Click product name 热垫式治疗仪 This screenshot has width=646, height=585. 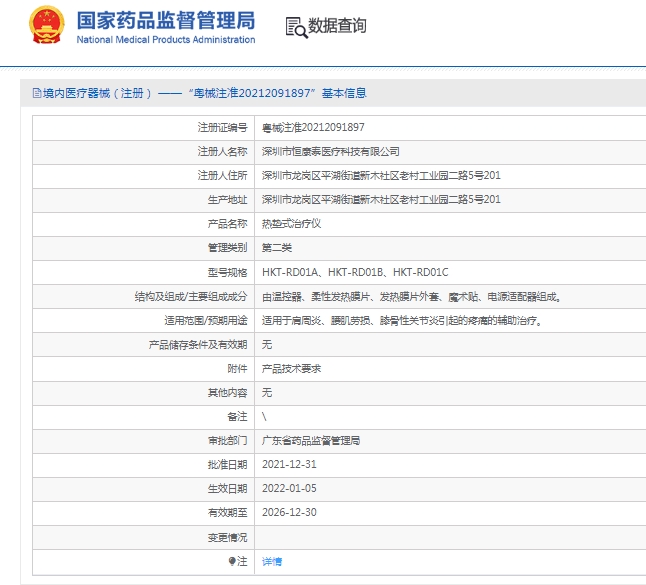291,224
